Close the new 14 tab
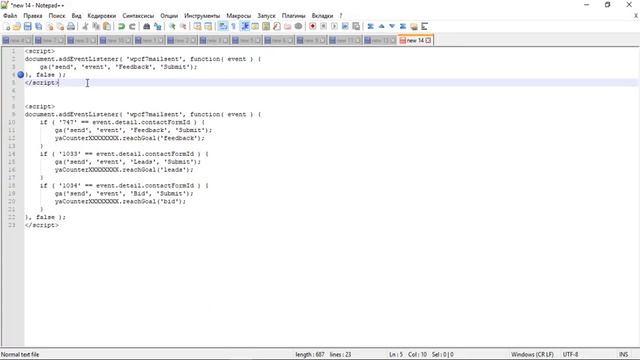The width and height of the screenshot is (640, 360). click(428, 40)
